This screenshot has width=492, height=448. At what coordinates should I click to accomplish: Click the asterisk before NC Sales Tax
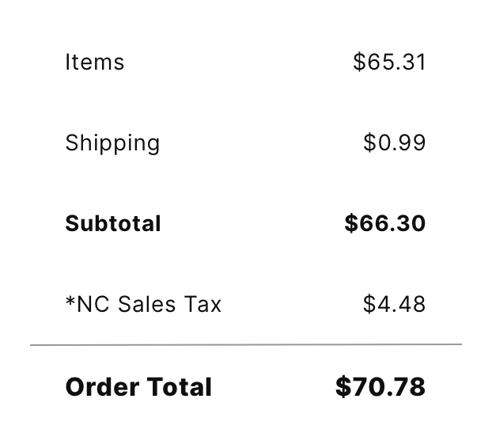coord(70,301)
